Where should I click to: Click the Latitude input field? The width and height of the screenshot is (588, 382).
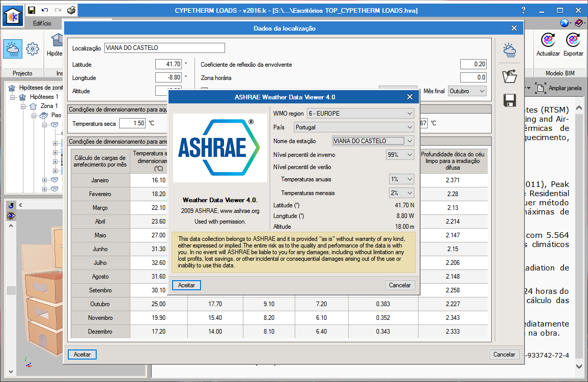[x=169, y=64]
